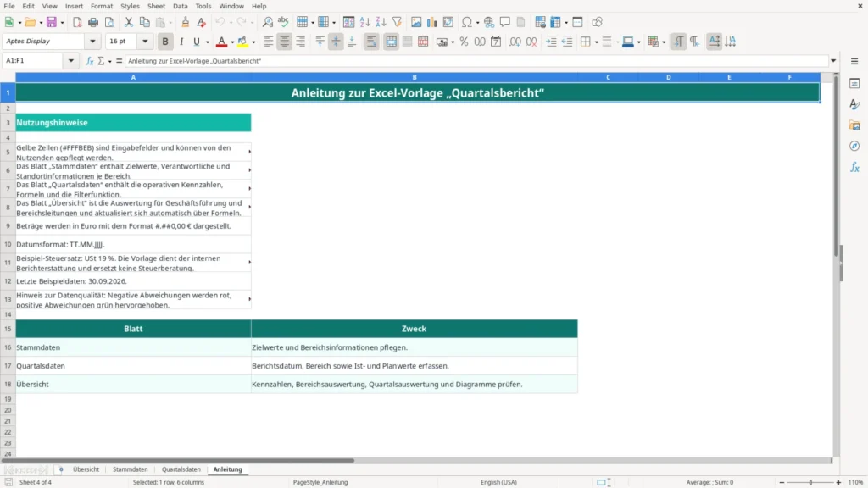Image resolution: width=868 pixels, height=488 pixels.
Task: Toggle Italic formatting
Action: [x=181, y=42]
